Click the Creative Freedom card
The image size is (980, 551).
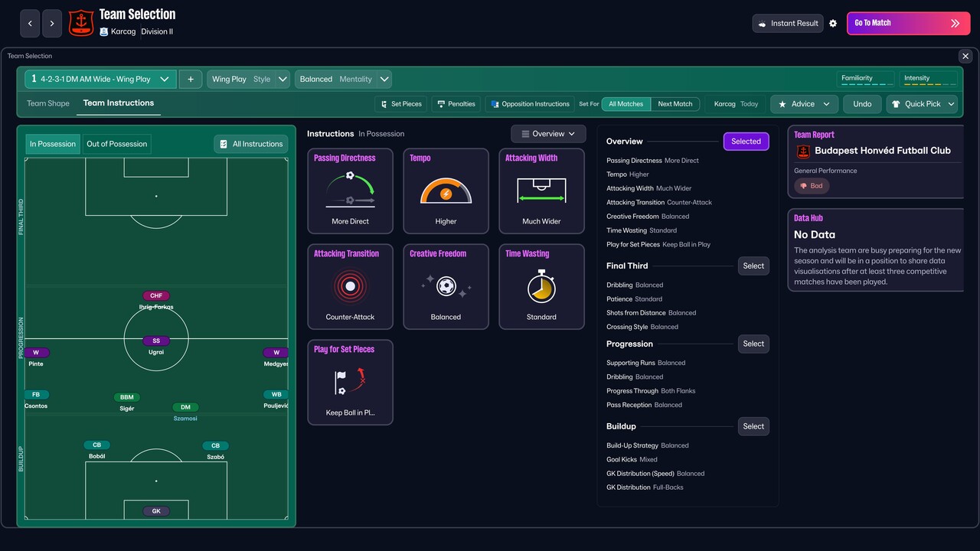(446, 287)
